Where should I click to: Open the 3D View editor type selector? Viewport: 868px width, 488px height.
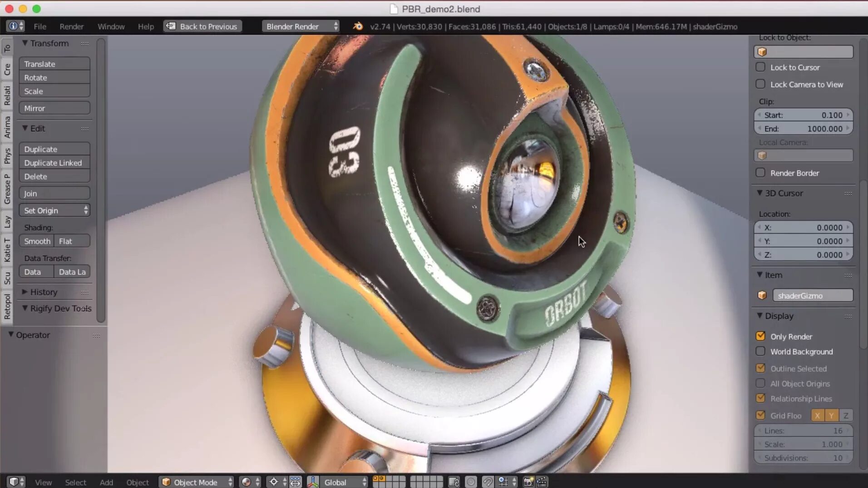coord(17,482)
